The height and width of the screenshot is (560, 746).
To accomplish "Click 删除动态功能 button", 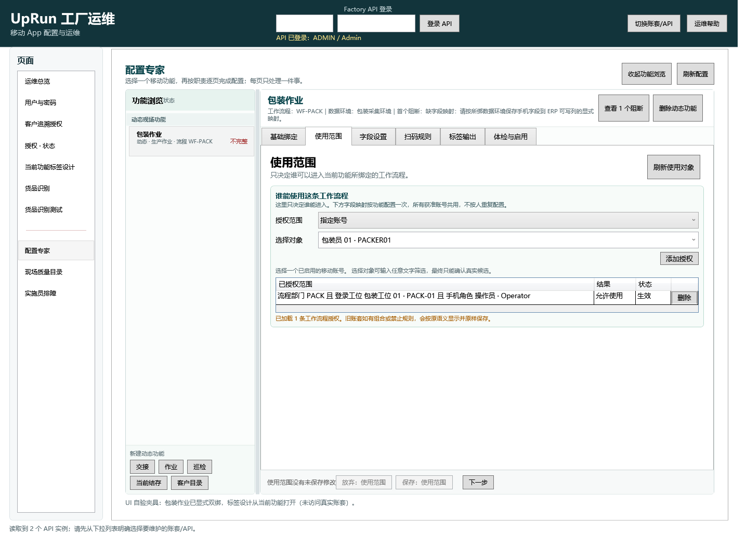I will pyautogui.click(x=678, y=108).
